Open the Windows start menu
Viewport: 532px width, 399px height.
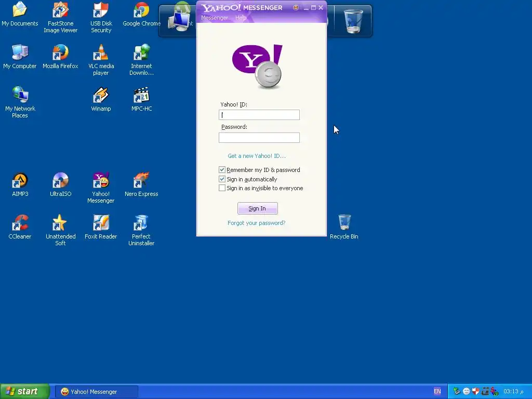pyautogui.click(x=25, y=391)
